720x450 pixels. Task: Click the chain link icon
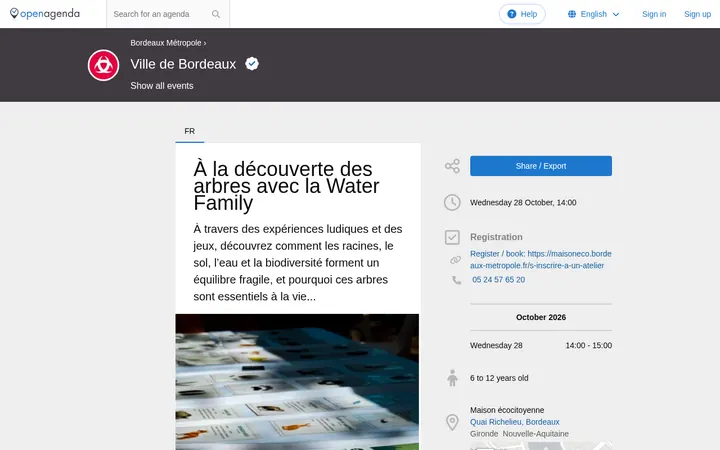point(455,260)
